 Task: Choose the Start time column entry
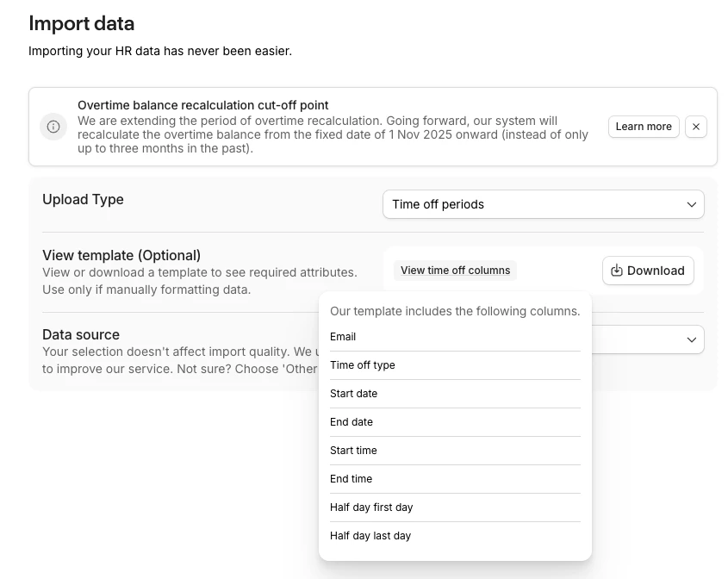pyautogui.click(x=353, y=451)
